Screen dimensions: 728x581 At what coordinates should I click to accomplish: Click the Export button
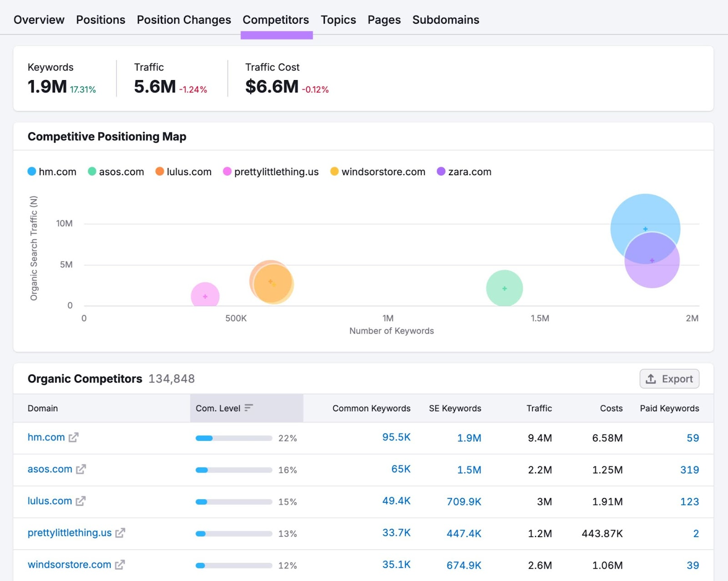pos(669,379)
